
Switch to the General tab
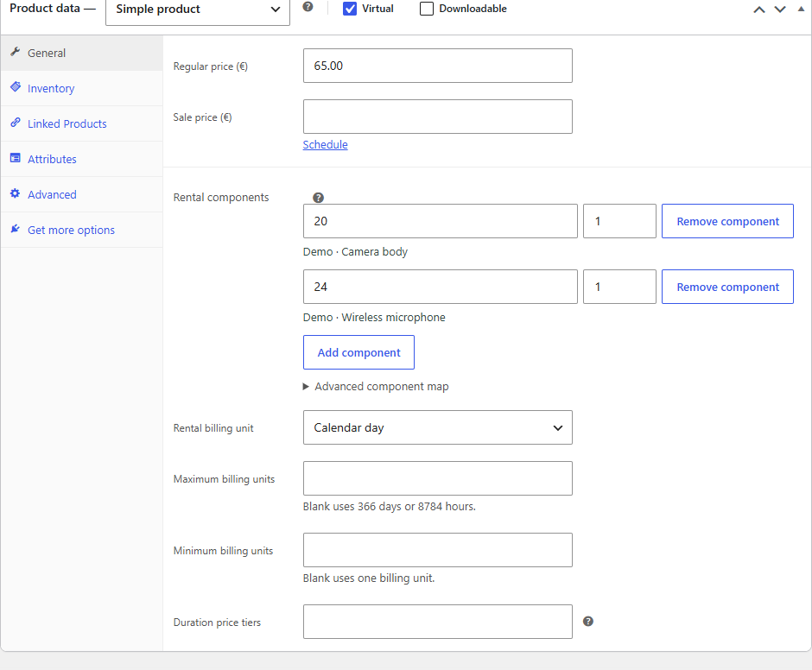pyautogui.click(x=82, y=53)
